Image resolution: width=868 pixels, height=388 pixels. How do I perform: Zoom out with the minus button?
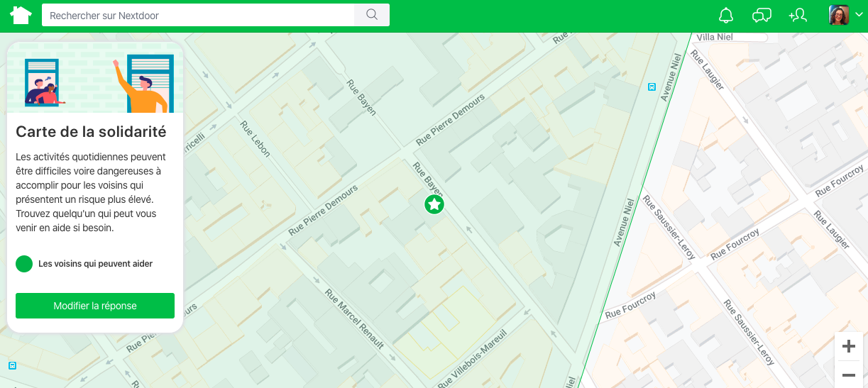(848, 375)
